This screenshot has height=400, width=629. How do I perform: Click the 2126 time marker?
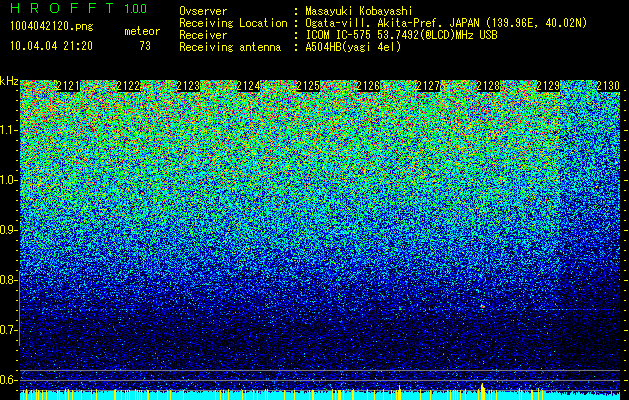tap(368, 86)
